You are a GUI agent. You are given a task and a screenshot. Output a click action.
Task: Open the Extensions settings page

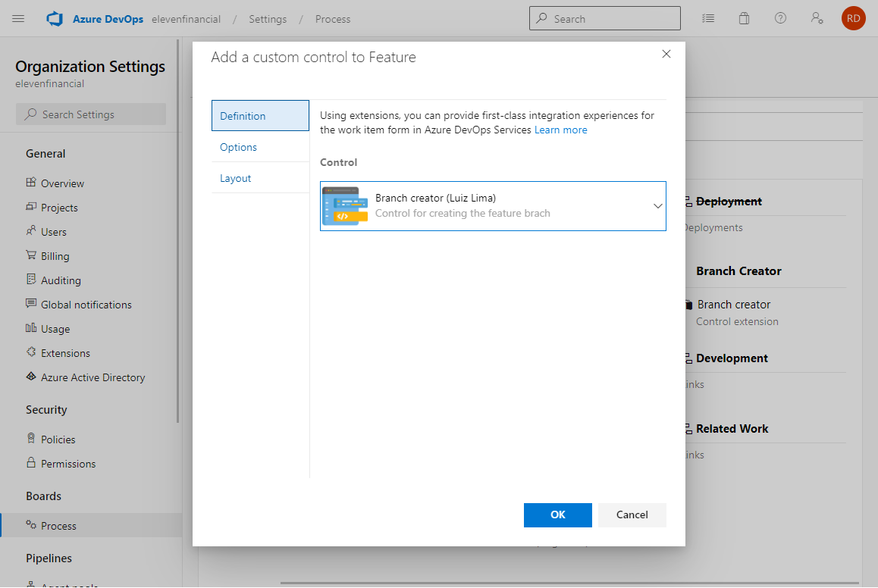point(65,353)
